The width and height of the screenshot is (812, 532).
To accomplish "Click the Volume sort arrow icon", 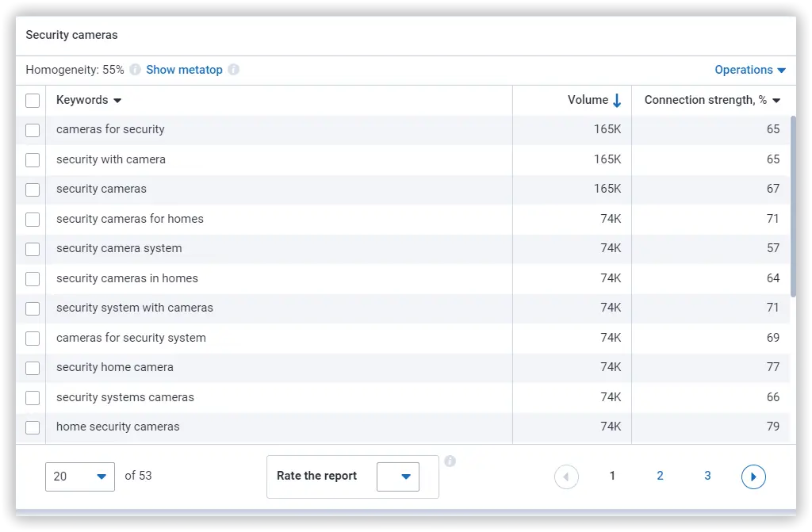I will (x=617, y=100).
